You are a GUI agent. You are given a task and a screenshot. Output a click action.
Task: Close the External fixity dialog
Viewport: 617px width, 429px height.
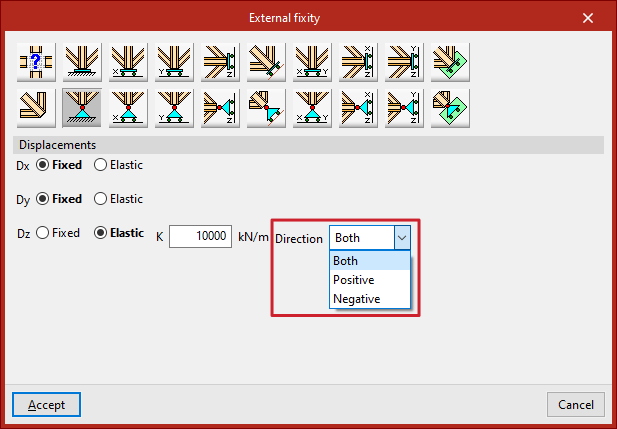[588, 18]
